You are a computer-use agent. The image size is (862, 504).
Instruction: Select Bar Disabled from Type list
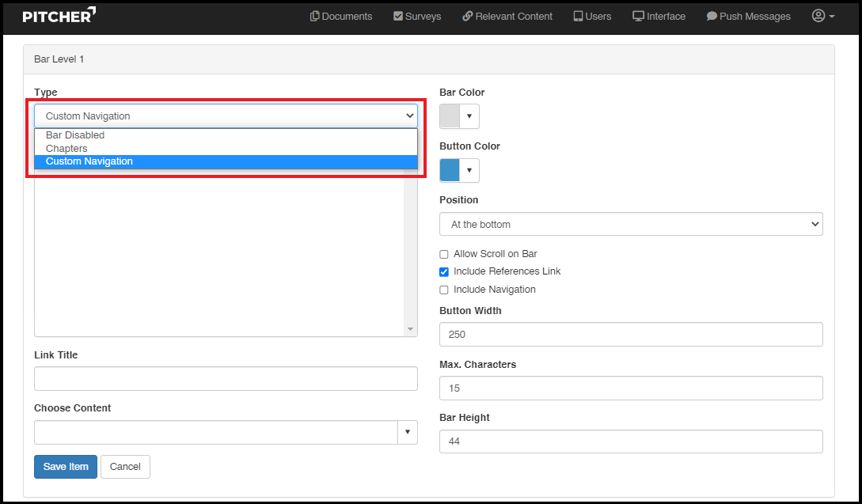75,135
